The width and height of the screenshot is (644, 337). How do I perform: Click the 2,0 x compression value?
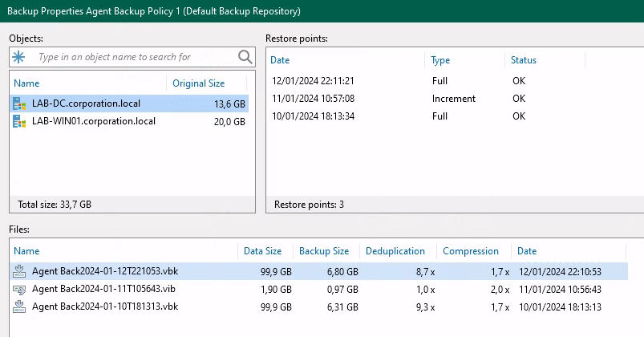pyautogui.click(x=500, y=290)
